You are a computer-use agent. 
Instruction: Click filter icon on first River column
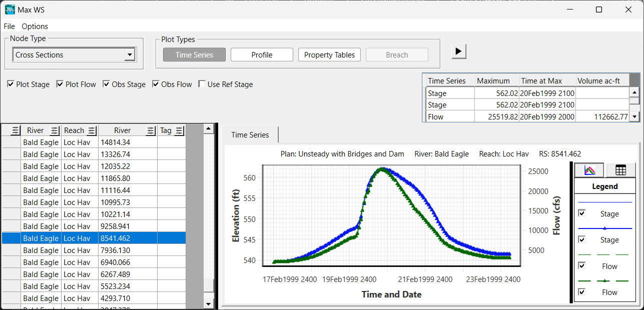(55, 130)
